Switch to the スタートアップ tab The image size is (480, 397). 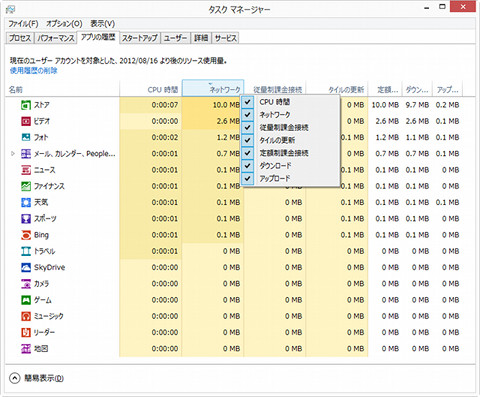(140, 38)
